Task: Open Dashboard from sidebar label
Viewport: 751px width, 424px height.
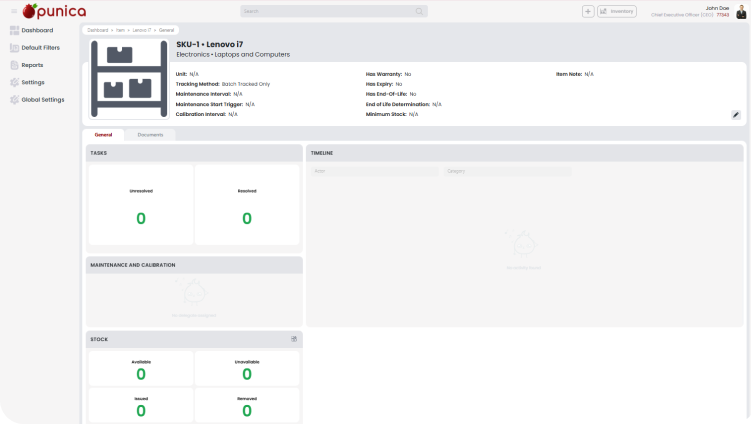Action: [x=37, y=30]
